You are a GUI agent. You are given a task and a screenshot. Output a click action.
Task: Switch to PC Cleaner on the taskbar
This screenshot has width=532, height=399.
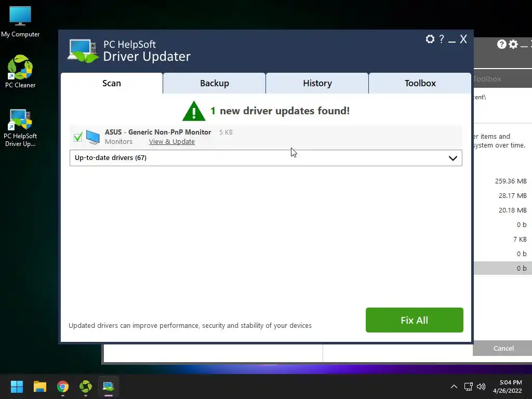coord(86,387)
